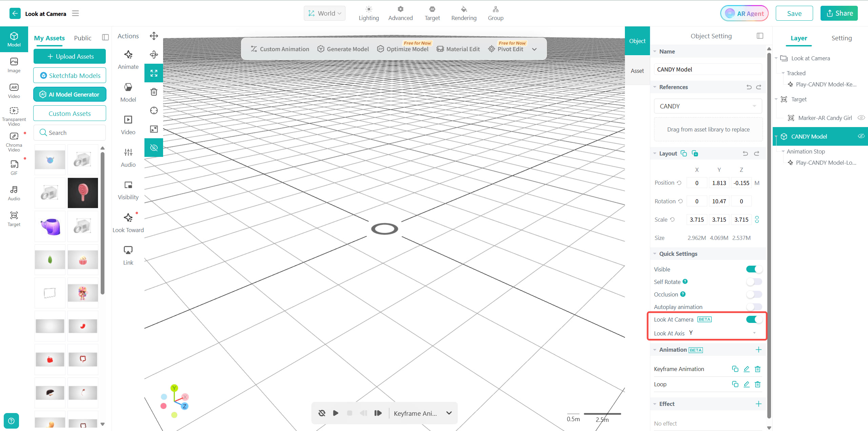Open the Object side tab
Viewport: 868px width, 431px height.
click(637, 41)
